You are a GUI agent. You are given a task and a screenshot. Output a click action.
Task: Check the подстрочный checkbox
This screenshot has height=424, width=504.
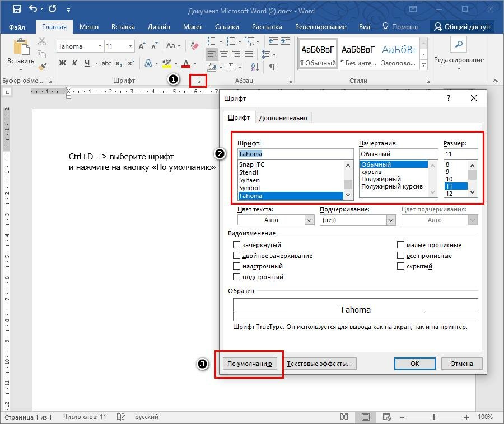click(236, 277)
